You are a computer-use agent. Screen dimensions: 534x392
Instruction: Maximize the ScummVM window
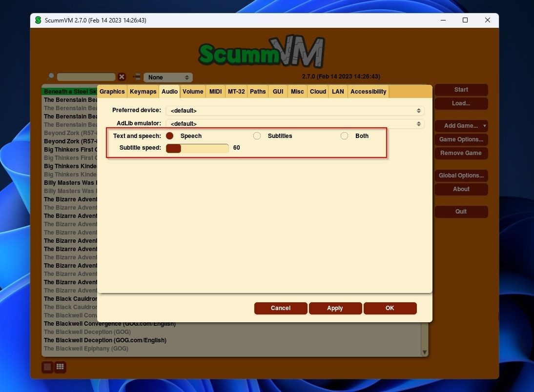pos(465,20)
